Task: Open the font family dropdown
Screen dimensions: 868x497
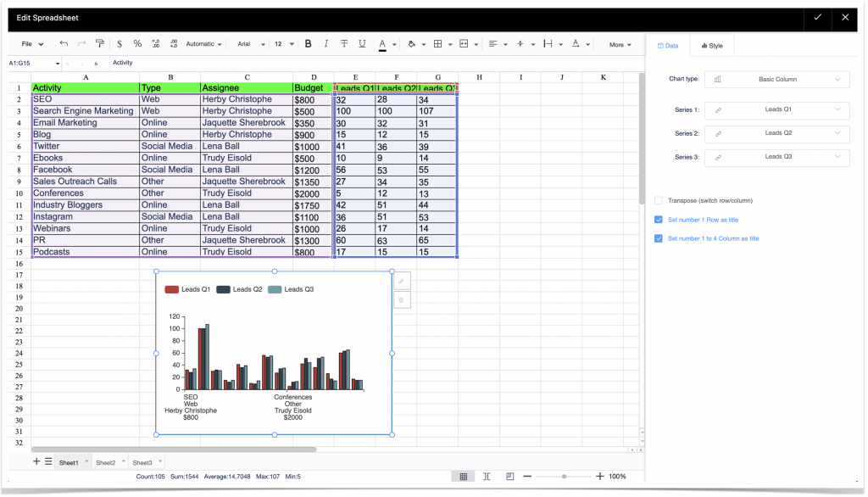Action: coord(248,43)
